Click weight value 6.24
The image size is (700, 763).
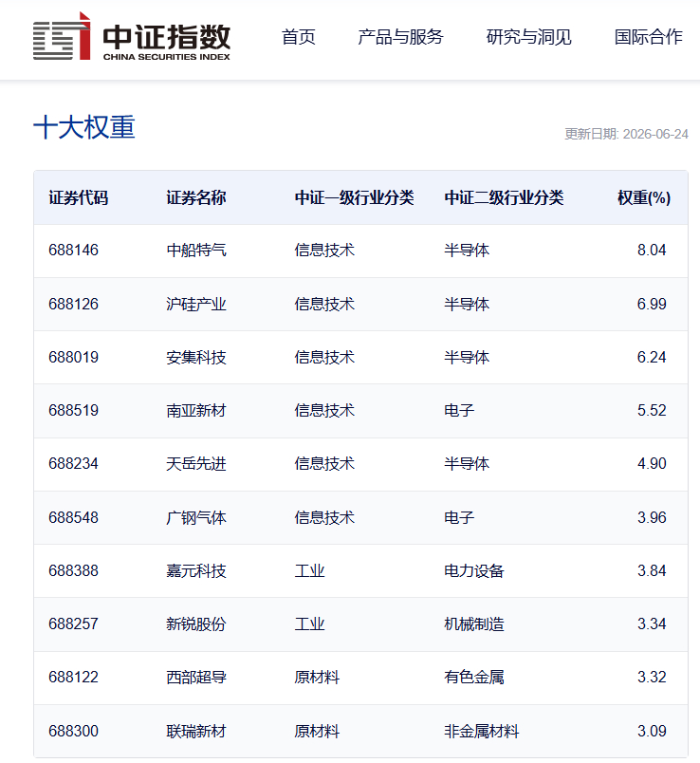652,357
